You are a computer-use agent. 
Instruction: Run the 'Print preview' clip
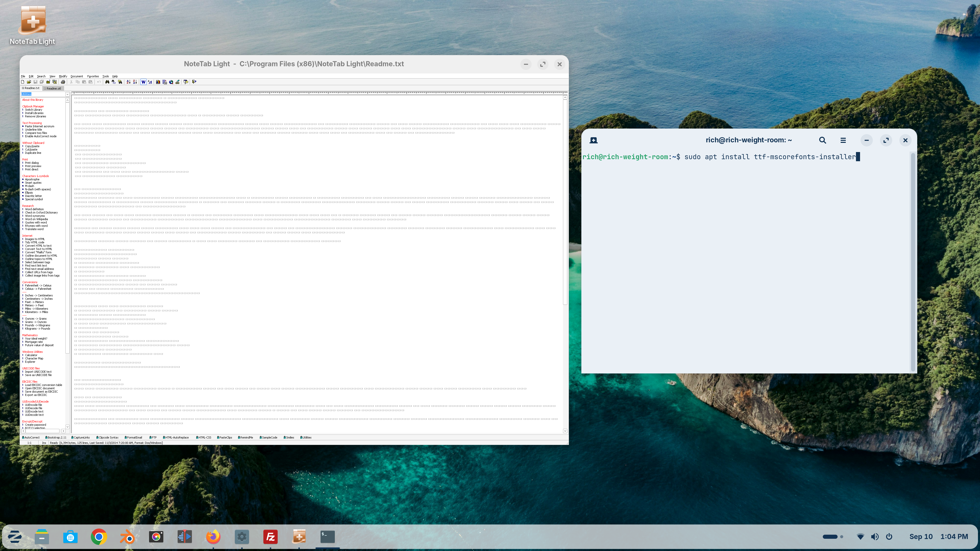(x=33, y=166)
